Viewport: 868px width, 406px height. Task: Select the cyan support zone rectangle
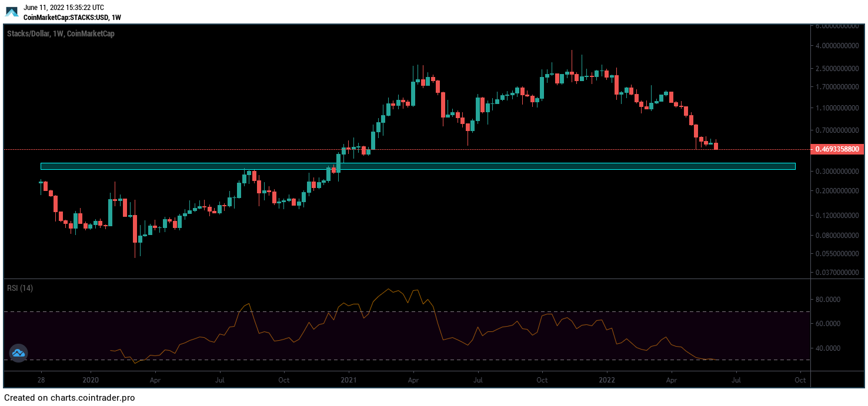(418, 166)
